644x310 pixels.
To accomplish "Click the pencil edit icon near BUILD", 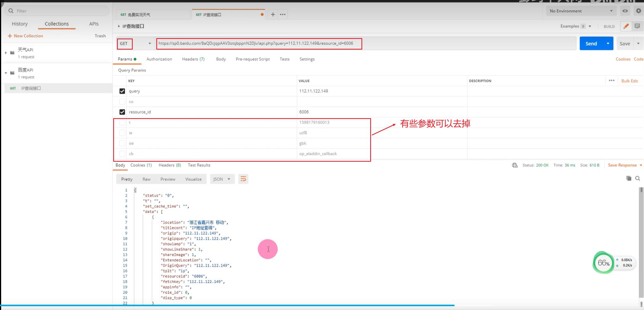I will pyautogui.click(x=626, y=26).
